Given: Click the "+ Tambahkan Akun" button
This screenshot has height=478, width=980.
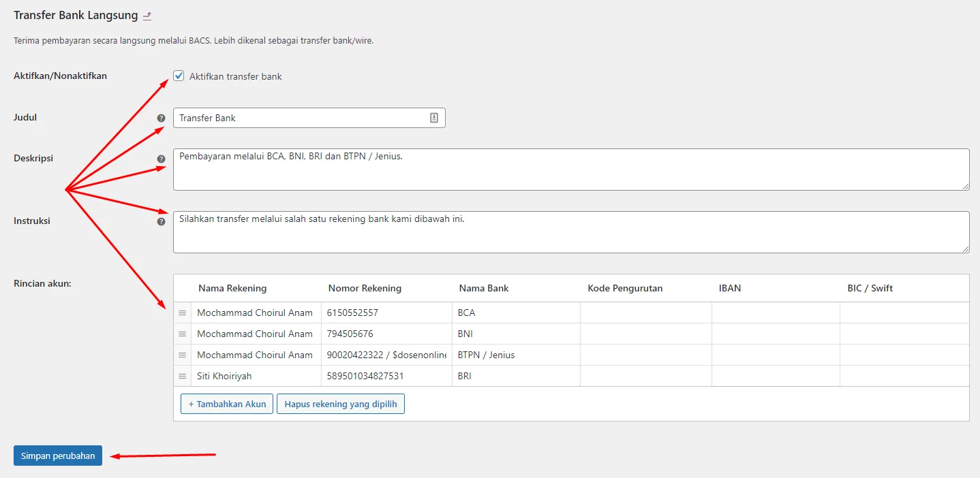Looking at the screenshot, I should 226,403.
